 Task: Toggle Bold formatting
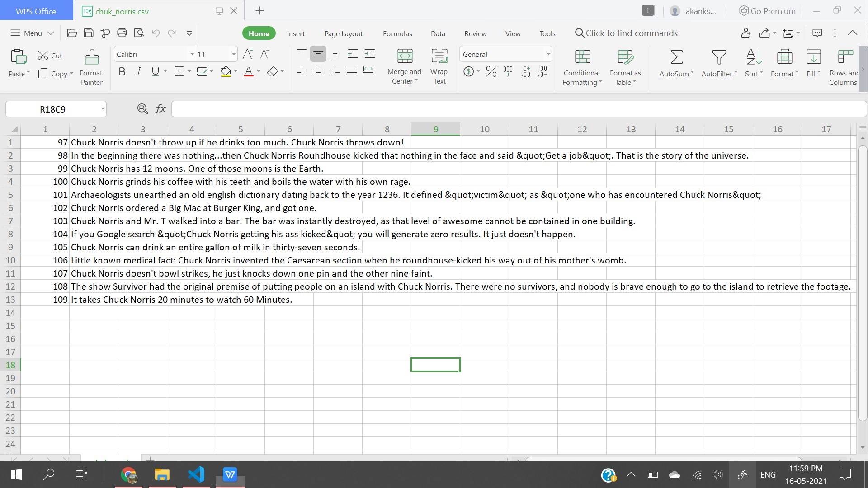(122, 71)
